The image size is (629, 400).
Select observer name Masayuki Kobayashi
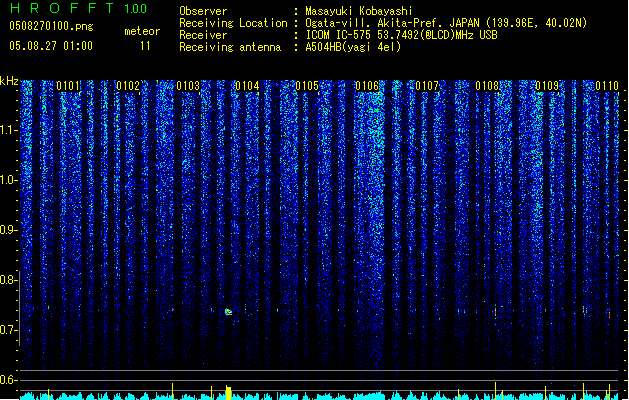(x=359, y=11)
